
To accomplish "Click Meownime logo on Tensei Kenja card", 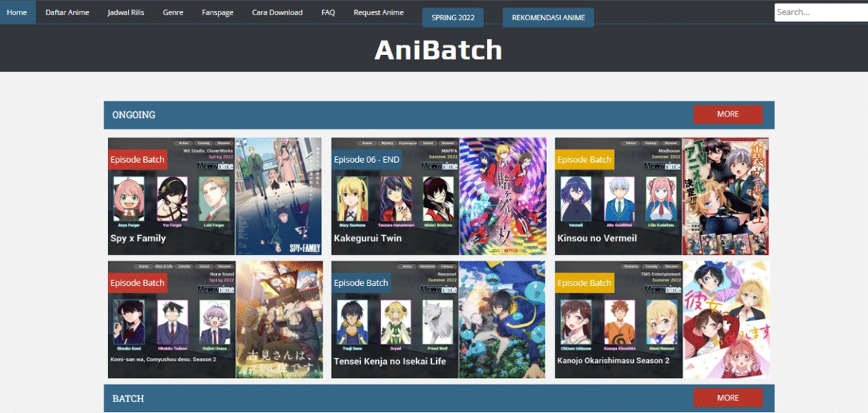I will pyautogui.click(x=439, y=289).
